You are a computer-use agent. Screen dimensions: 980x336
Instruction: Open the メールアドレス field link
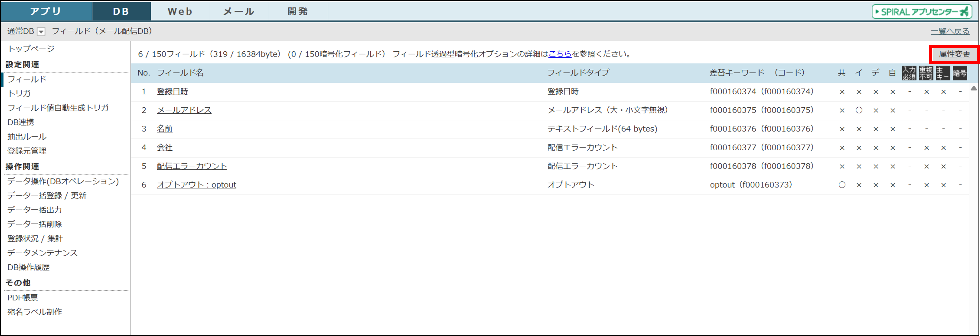coord(184,110)
